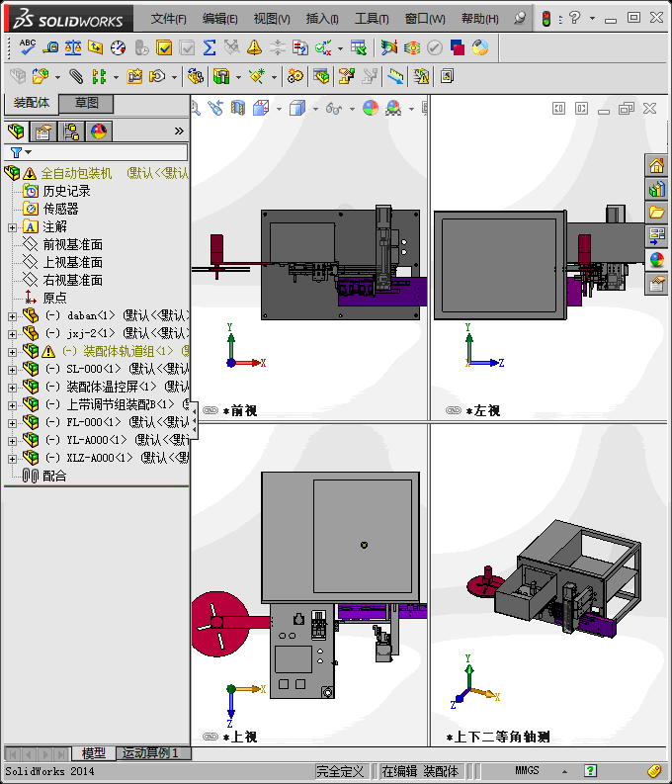Open the 工具(T) menu
672x784 pixels.
(x=372, y=19)
